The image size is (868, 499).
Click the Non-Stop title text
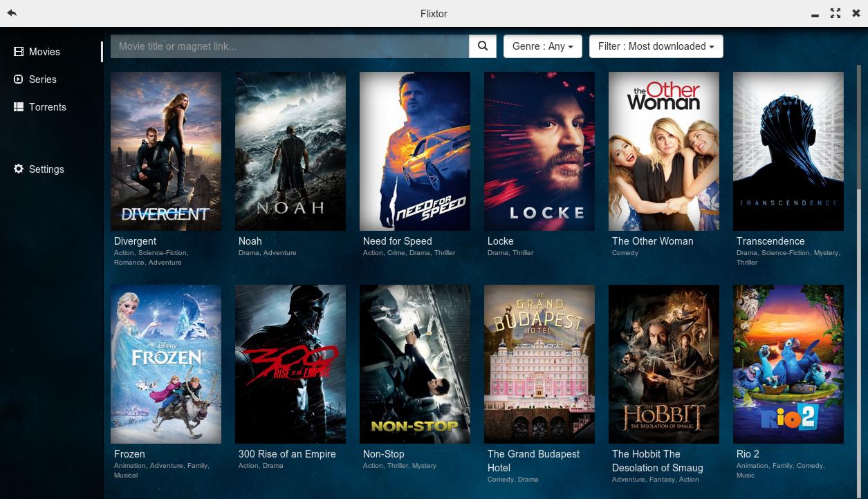tap(384, 454)
